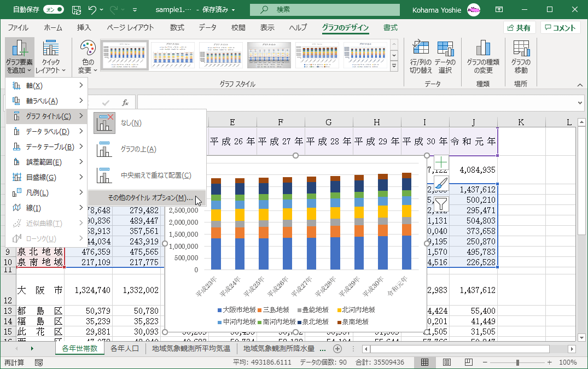Click the Move Chart (グラフの移動) icon
The height and width of the screenshot is (369, 588).
pyautogui.click(x=521, y=56)
